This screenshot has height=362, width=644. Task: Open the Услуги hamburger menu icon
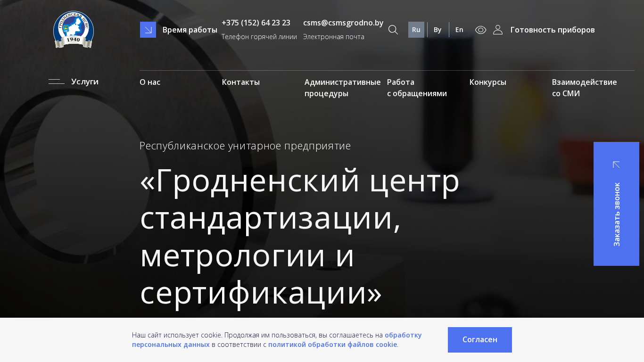pos(57,82)
